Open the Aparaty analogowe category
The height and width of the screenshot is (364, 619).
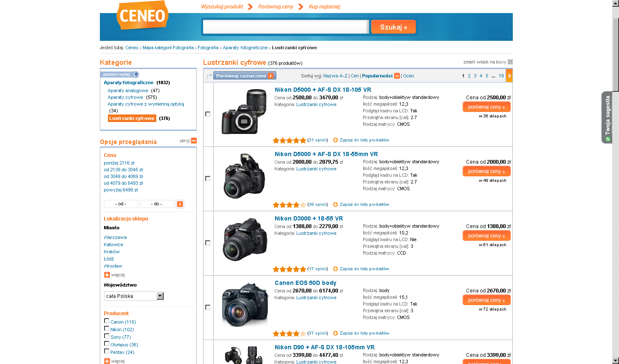(128, 90)
